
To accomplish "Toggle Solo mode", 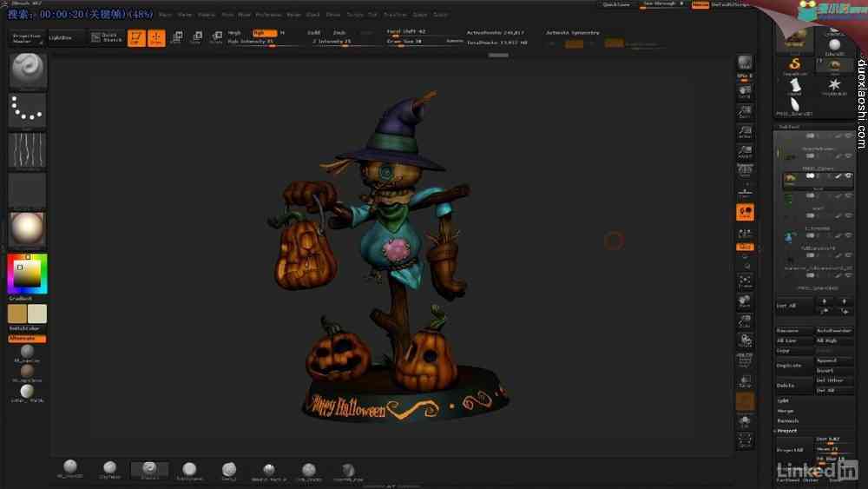I will tap(745, 421).
